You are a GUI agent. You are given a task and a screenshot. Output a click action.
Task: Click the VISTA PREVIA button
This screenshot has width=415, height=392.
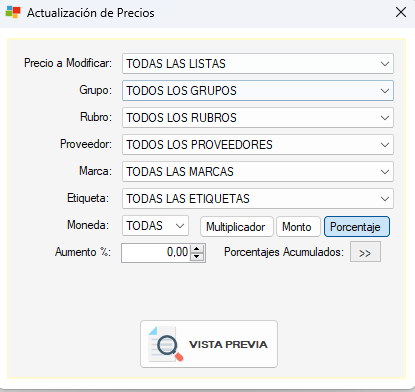tap(209, 344)
